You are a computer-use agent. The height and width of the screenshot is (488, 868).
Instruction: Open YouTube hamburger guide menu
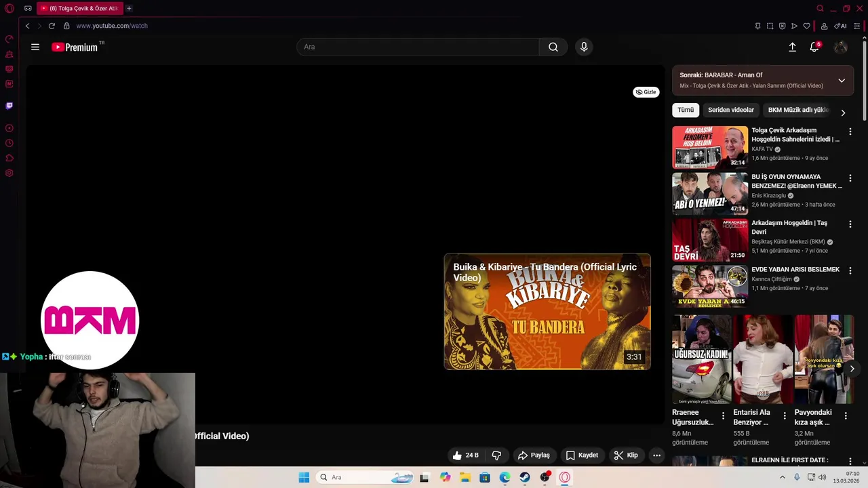pyautogui.click(x=35, y=47)
